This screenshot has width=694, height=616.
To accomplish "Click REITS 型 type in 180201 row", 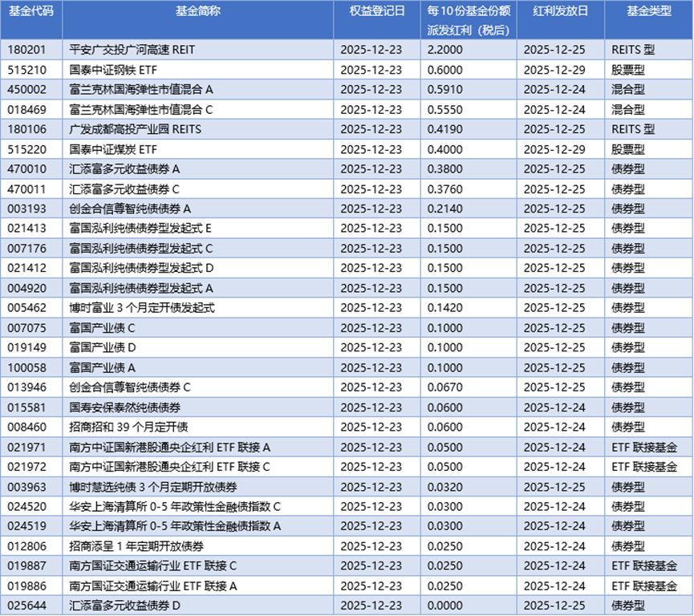I will 633,50.
